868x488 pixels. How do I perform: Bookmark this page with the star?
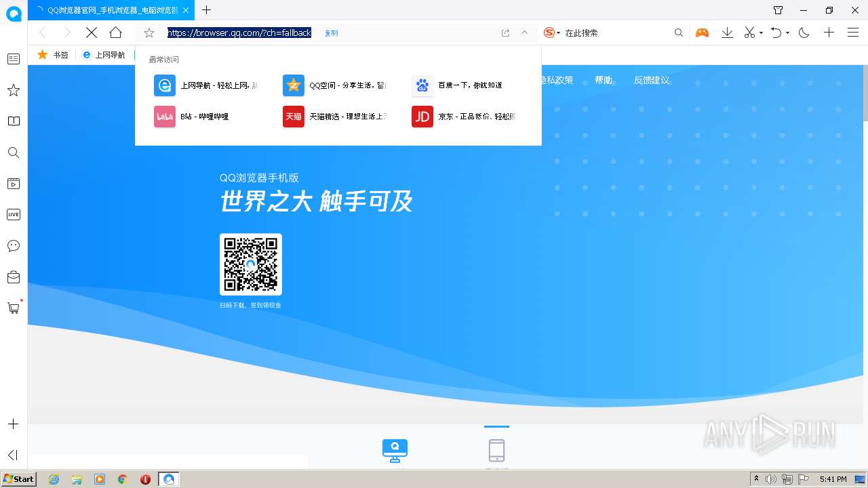[149, 33]
